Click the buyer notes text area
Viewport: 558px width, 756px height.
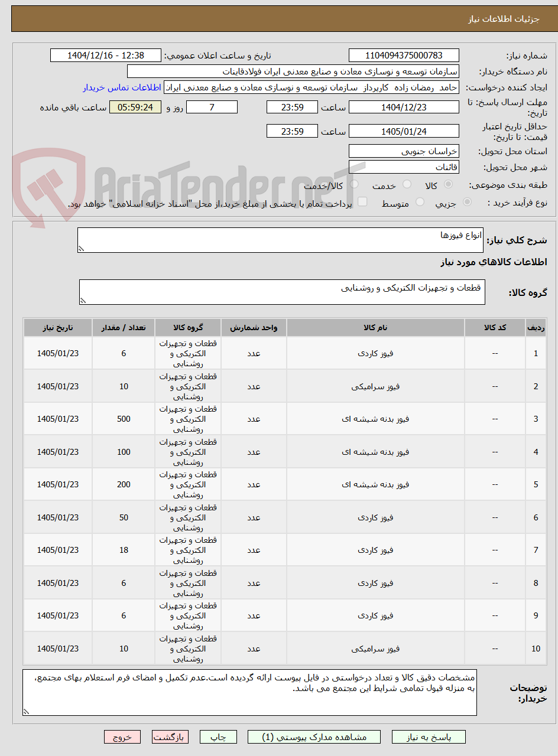tap(249, 692)
